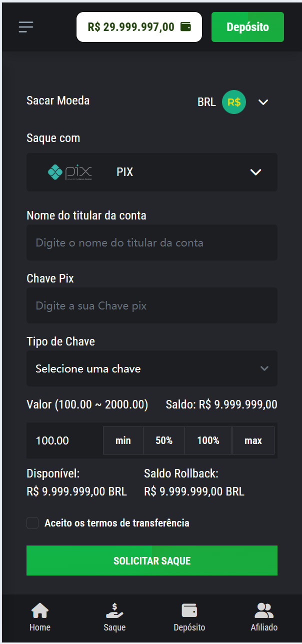
Task: Open the Tipo de Chave selector
Action: (152, 368)
